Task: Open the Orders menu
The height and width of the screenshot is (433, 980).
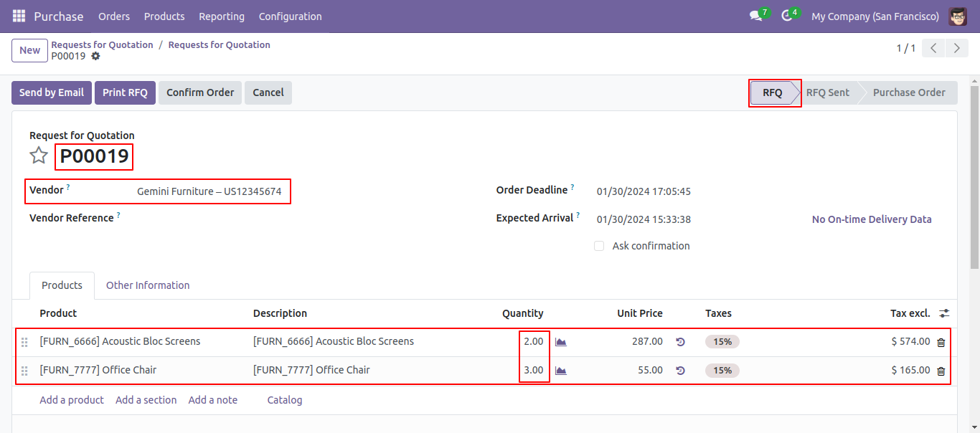Action: (114, 16)
